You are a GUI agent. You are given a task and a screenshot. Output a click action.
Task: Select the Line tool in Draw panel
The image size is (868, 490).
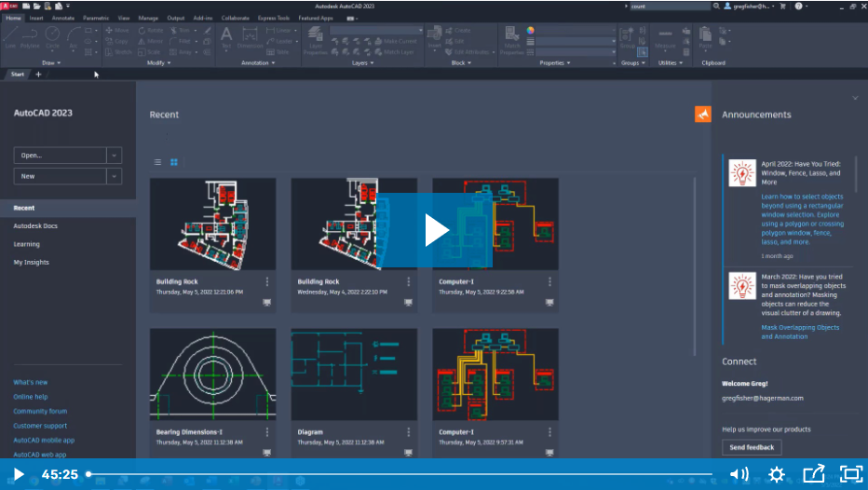tap(10, 37)
